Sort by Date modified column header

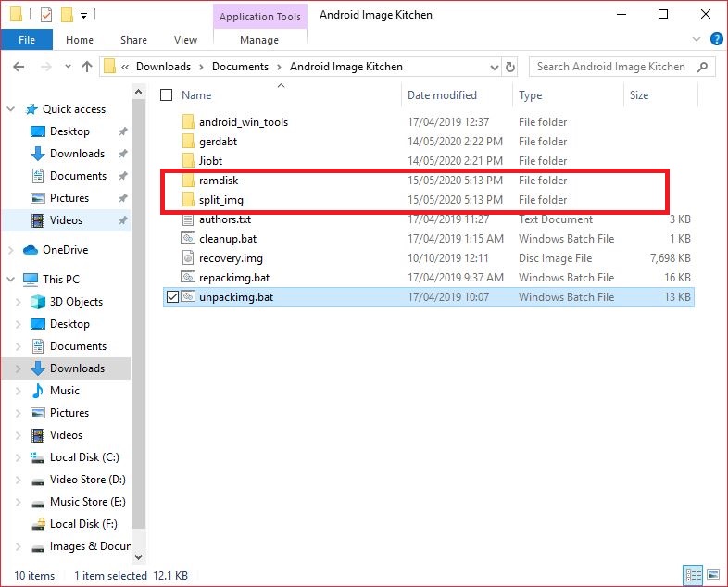pos(442,95)
